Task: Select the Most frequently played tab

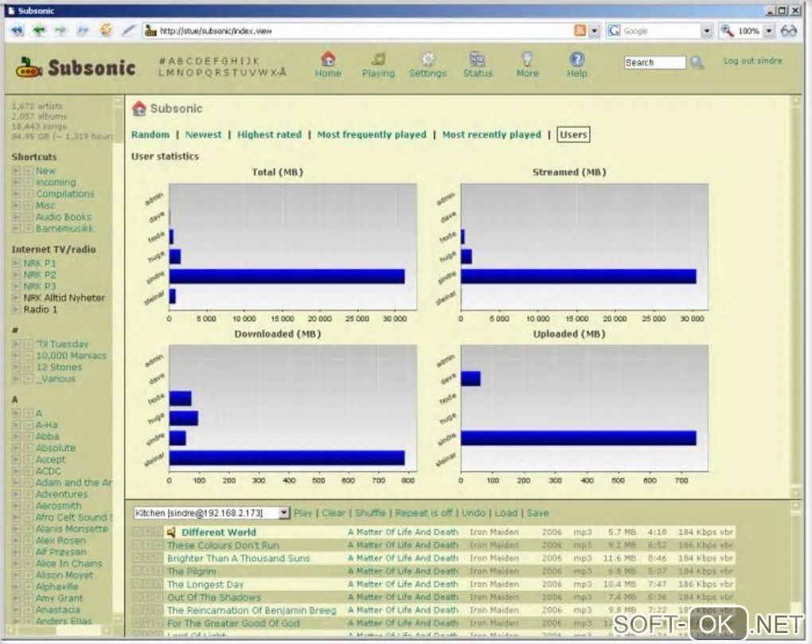Action: [372, 135]
